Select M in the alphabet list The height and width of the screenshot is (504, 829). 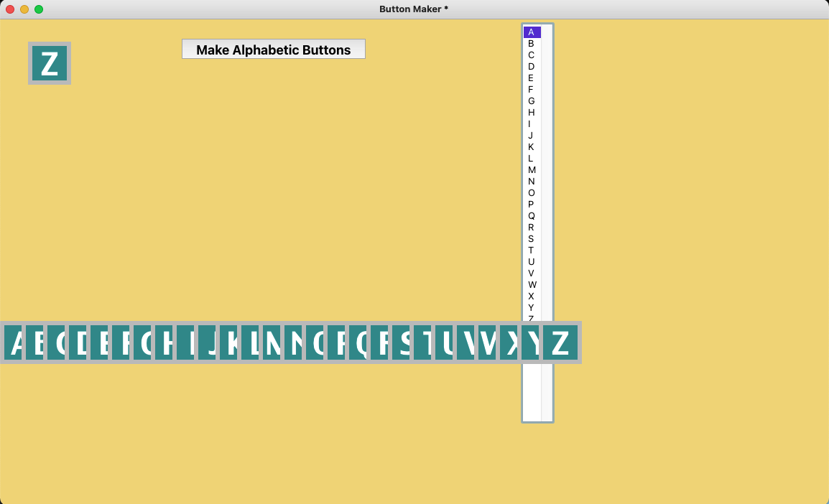(x=532, y=170)
